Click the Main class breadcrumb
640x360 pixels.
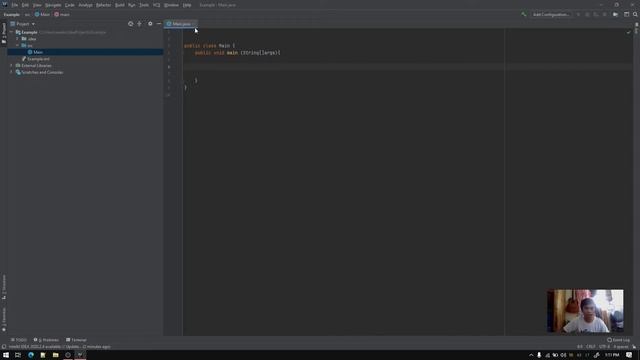(x=42, y=15)
